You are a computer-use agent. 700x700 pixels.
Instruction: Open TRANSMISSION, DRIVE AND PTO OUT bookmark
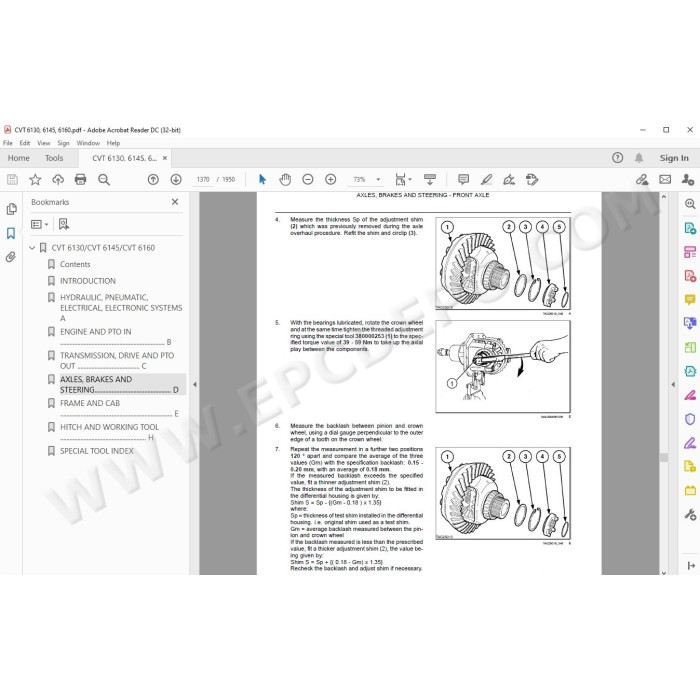point(117,360)
